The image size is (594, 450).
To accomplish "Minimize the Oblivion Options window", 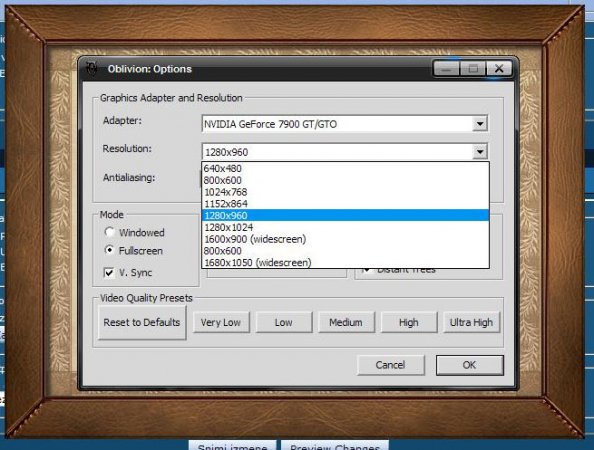I will coord(447,69).
